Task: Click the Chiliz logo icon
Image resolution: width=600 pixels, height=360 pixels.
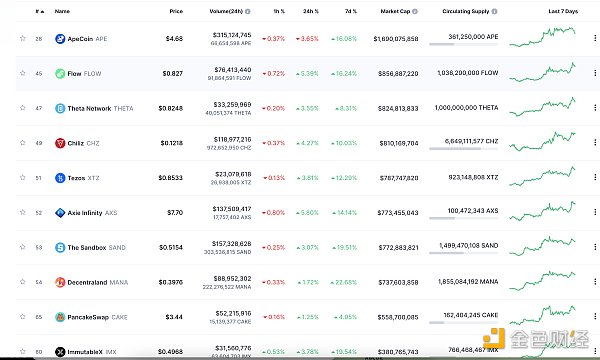Action: tap(60, 143)
